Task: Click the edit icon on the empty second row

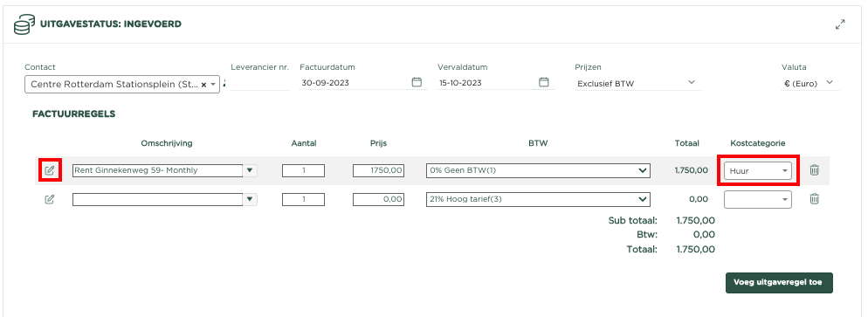Action: (50, 199)
